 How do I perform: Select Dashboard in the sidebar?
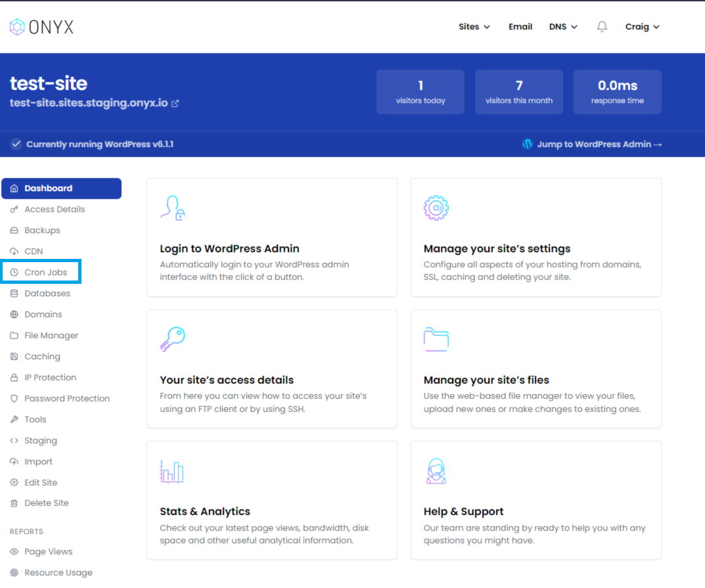(x=61, y=189)
